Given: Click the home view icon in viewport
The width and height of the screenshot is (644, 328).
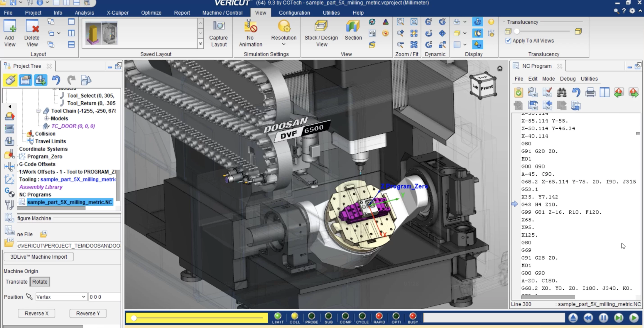Looking at the screenshot, I should click(499, 68).
